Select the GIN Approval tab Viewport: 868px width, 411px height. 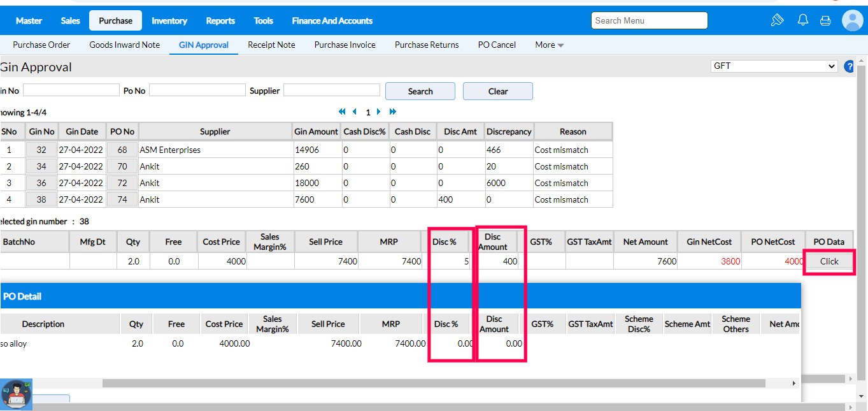(204, 45)
